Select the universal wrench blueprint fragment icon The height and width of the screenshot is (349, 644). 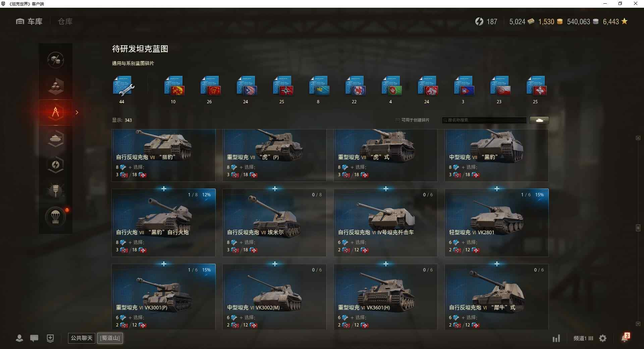point(123,86)
